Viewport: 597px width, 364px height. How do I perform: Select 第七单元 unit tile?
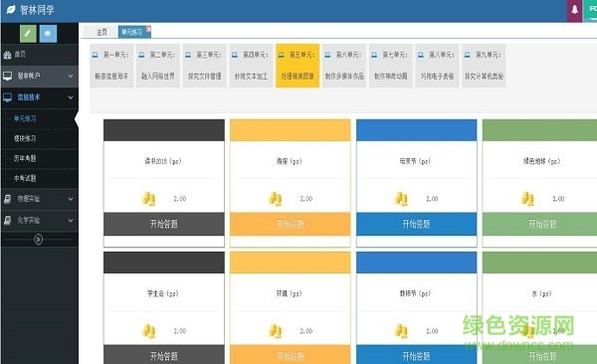coord(391,66)
